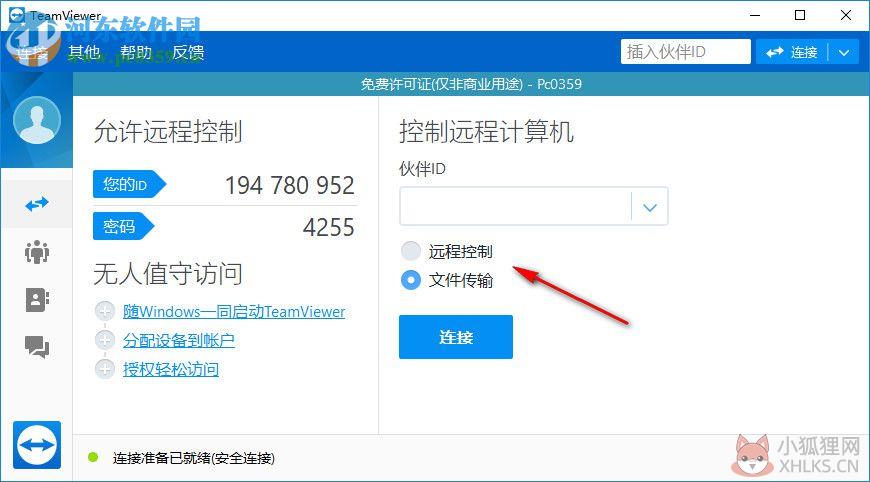Open the user profile avatar
The height and width of the screenshot is (482, 870).
point(37,120)
